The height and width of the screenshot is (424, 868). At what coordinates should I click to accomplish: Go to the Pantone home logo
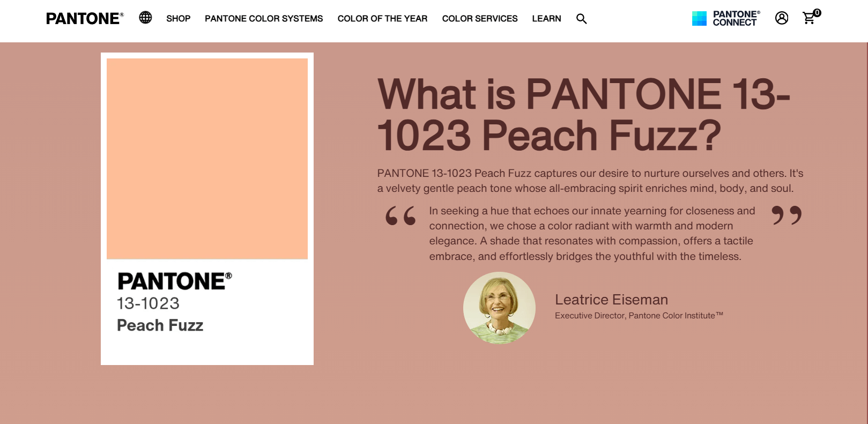85,18
